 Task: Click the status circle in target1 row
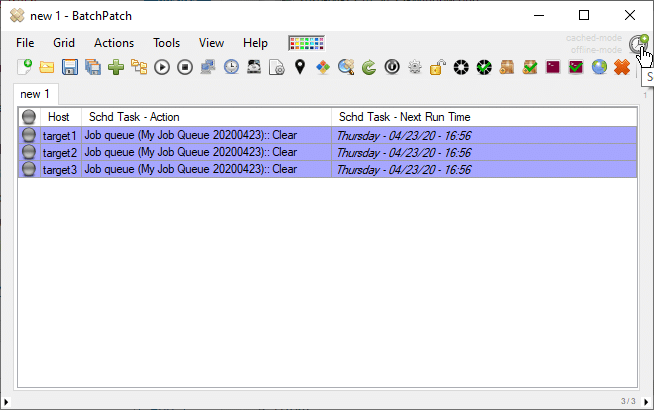tap(29, 135)
